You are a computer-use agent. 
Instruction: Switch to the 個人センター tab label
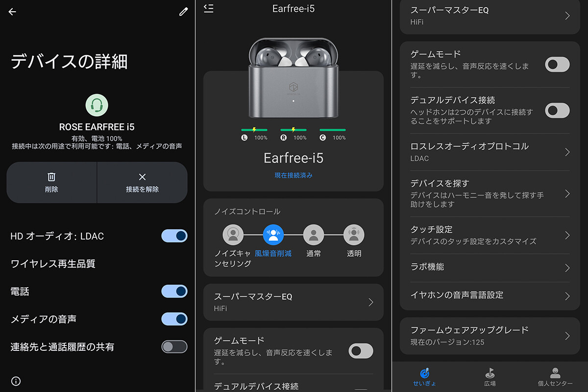tap(555, 384)
